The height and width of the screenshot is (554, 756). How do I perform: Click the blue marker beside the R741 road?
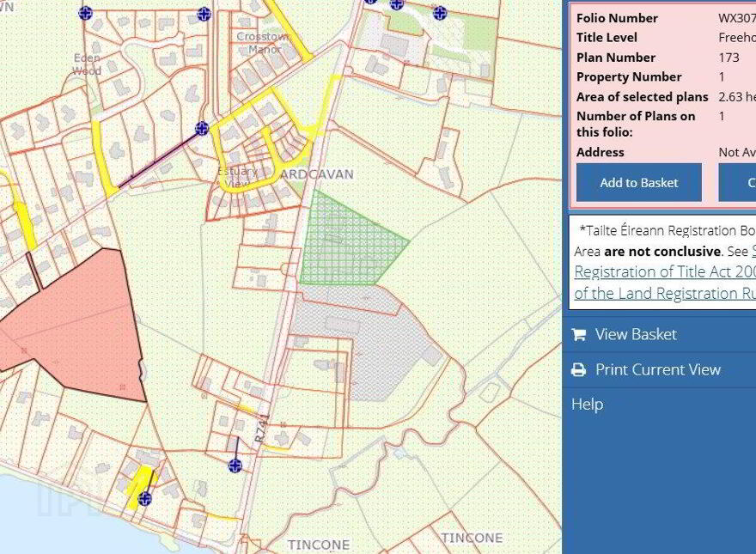tap(235, 466)
